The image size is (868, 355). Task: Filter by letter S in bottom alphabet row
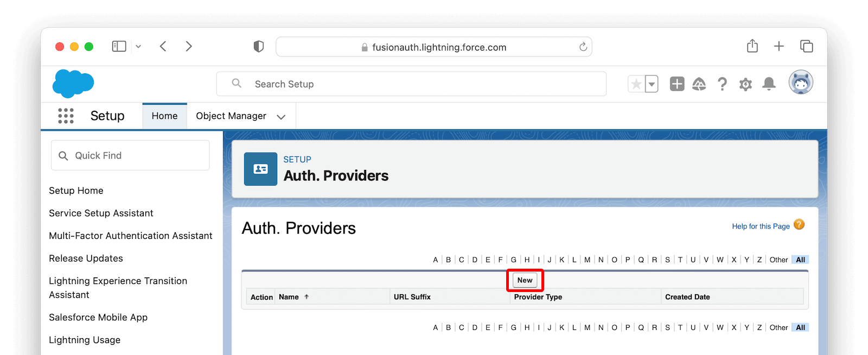668,327
